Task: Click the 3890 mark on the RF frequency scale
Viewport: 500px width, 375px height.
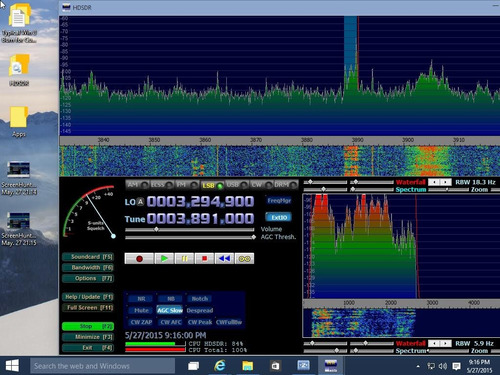Action: pyautogui.click(x=357, y=140)
